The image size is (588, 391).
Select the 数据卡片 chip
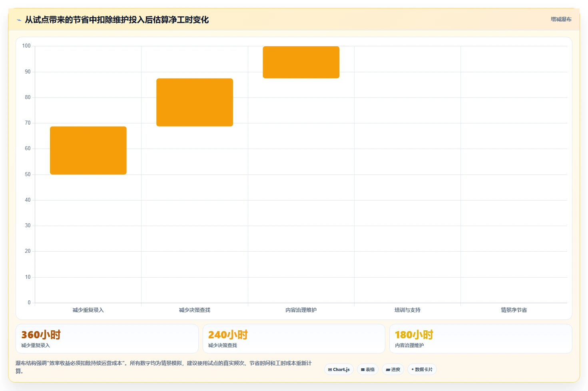[422, 369]
